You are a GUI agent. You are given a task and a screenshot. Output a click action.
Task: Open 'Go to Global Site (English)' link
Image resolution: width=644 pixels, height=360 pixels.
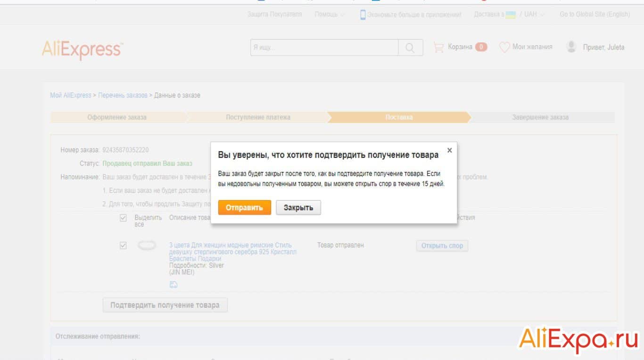pos(594,15)
